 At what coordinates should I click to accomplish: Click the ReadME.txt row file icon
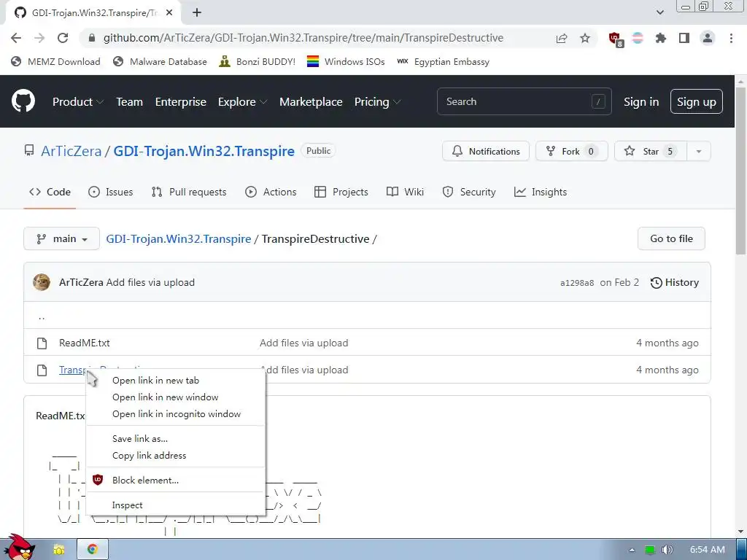[42, 343]
